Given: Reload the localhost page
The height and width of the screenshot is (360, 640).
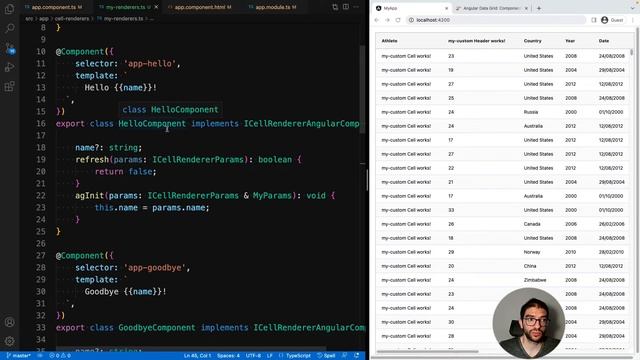Looking at the screenshot, I should click(x=398, y=20).
